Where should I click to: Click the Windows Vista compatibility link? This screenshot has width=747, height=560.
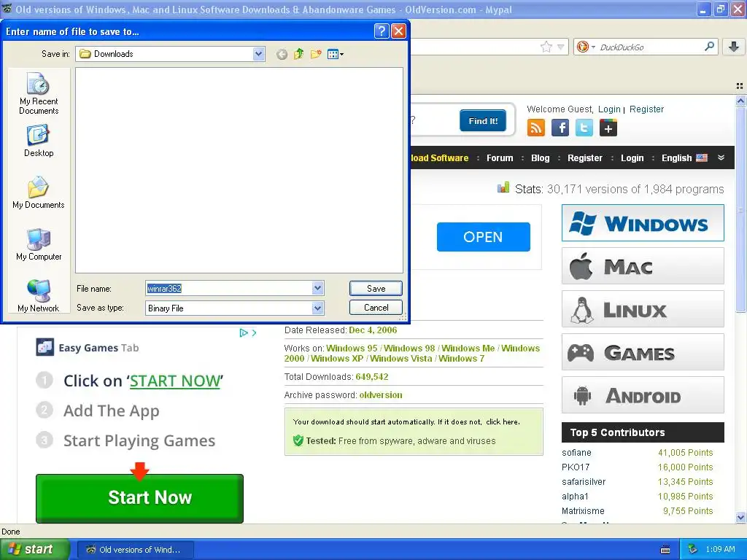tap(400, 359)
